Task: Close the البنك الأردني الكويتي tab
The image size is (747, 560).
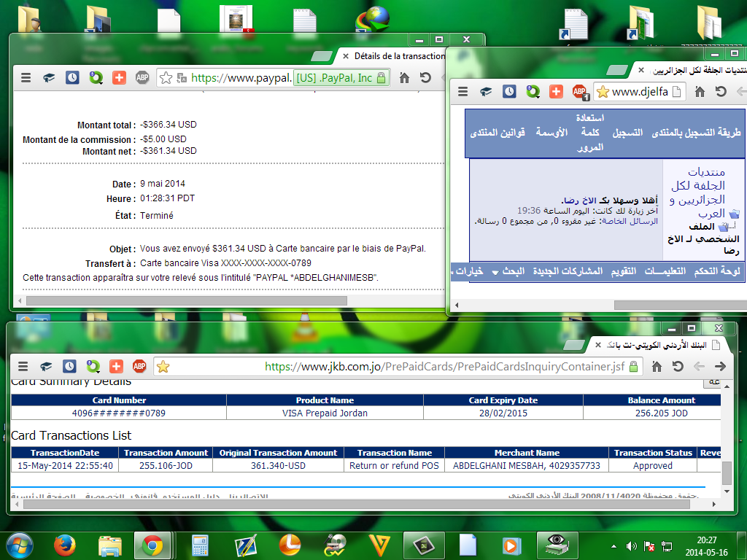Action: 598,345
